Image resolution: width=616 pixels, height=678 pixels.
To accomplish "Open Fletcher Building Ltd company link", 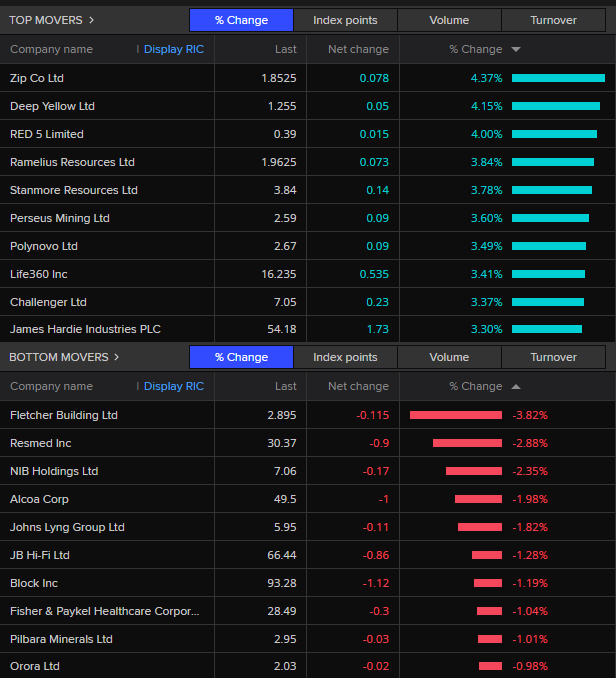I will point(63,415).
